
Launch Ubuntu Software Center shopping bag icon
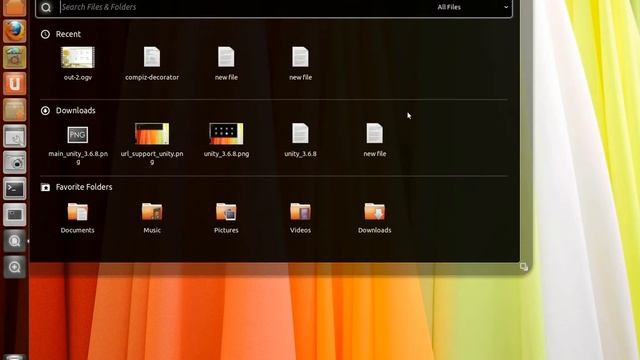(x=15, y=57)
